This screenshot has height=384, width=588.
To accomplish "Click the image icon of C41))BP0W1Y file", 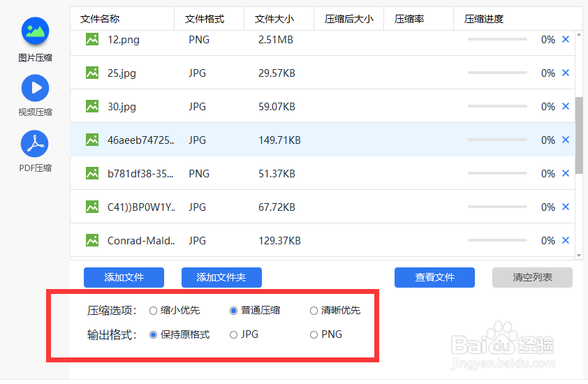I will click(92, 207).
